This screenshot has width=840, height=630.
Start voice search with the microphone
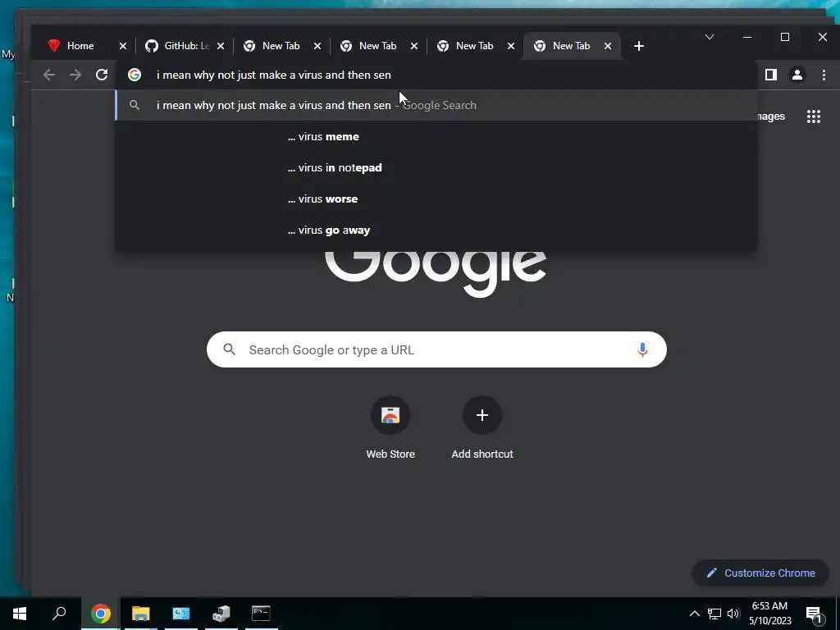642,349
